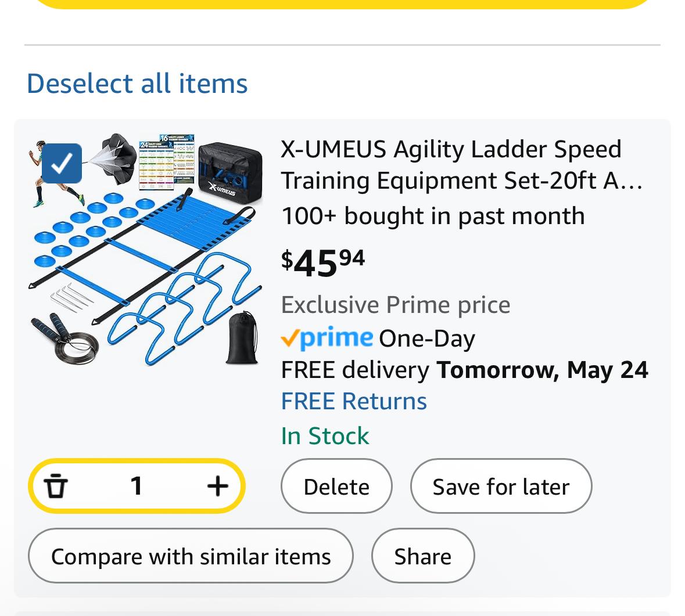Click the 100+ bought in past month text
Screen dimensions: 685x616
pos(433,215)
